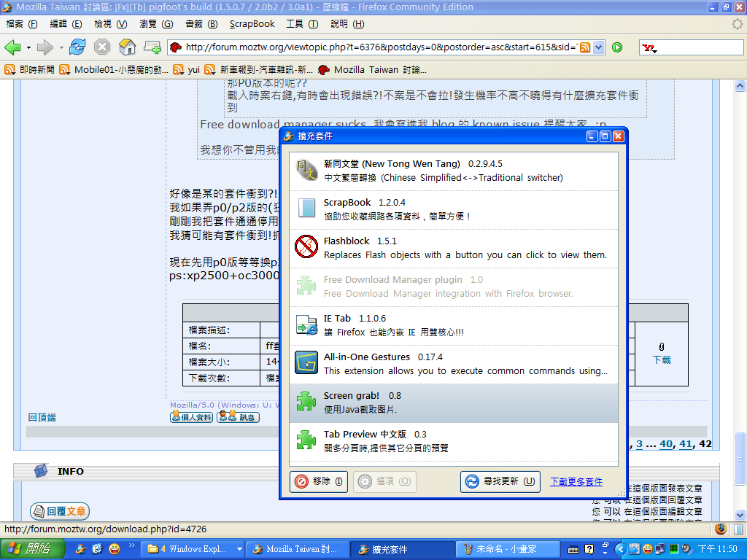Switch to Mozilla Taiwan taskbar window

click(x=298, y=549)
